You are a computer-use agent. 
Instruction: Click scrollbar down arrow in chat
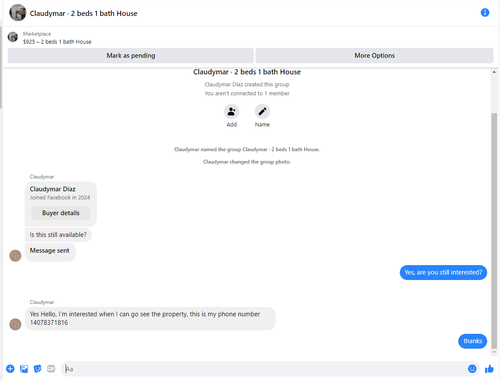tap(494, 352)
